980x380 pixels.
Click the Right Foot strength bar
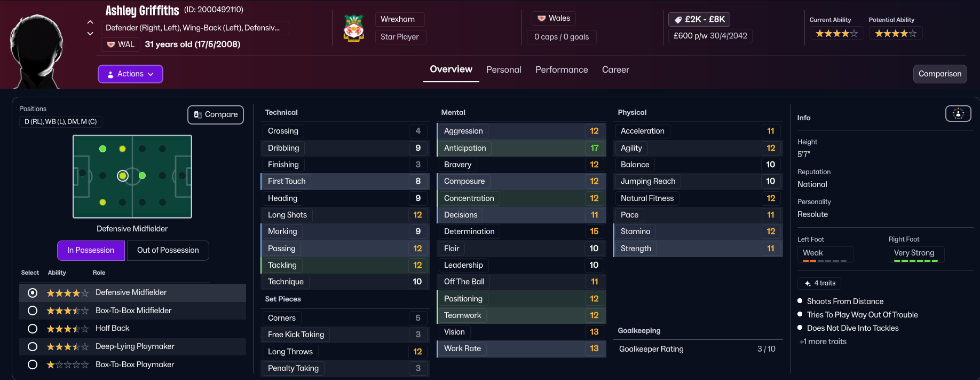pyautogui.click(x=916, y=261)
